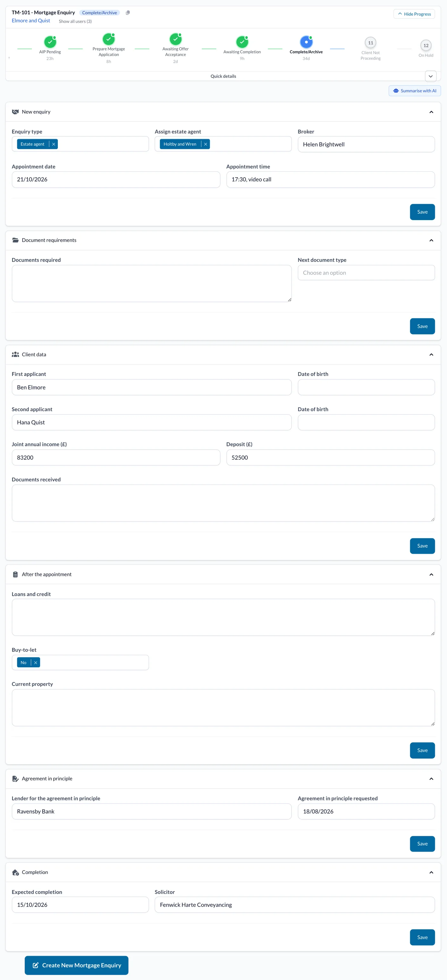Viewport: 447px width, 980px height.
Task: Click the people icon beside Client data
Action: pyautogui.click(x=15, y=355)
